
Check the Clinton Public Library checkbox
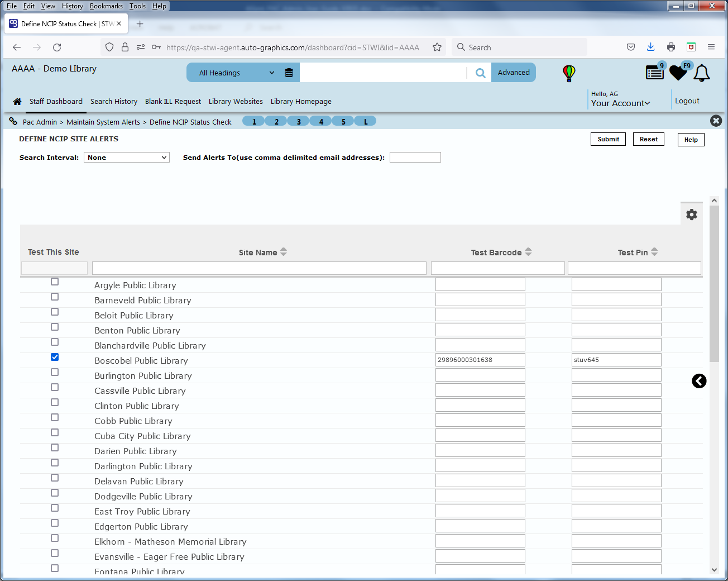coord(55,402)
